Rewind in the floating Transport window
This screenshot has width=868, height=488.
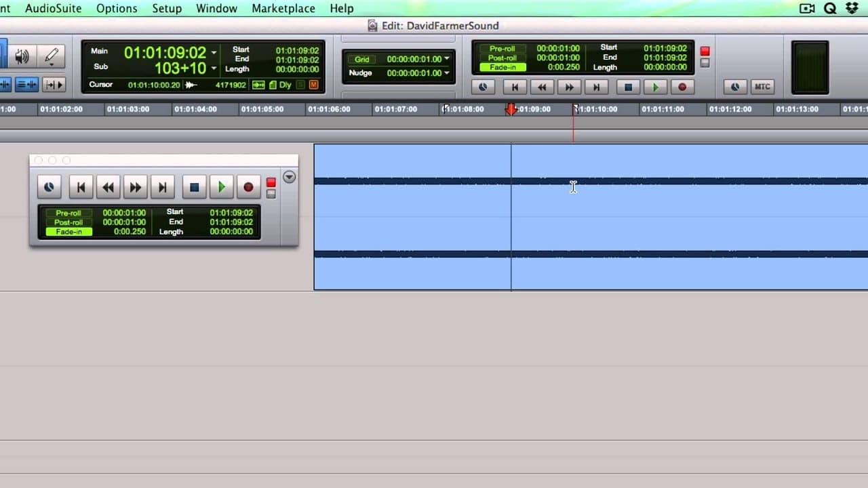click(x=108, y=187)
